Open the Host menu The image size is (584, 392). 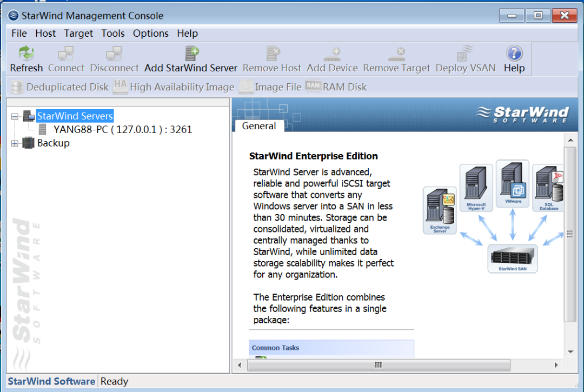45,34
